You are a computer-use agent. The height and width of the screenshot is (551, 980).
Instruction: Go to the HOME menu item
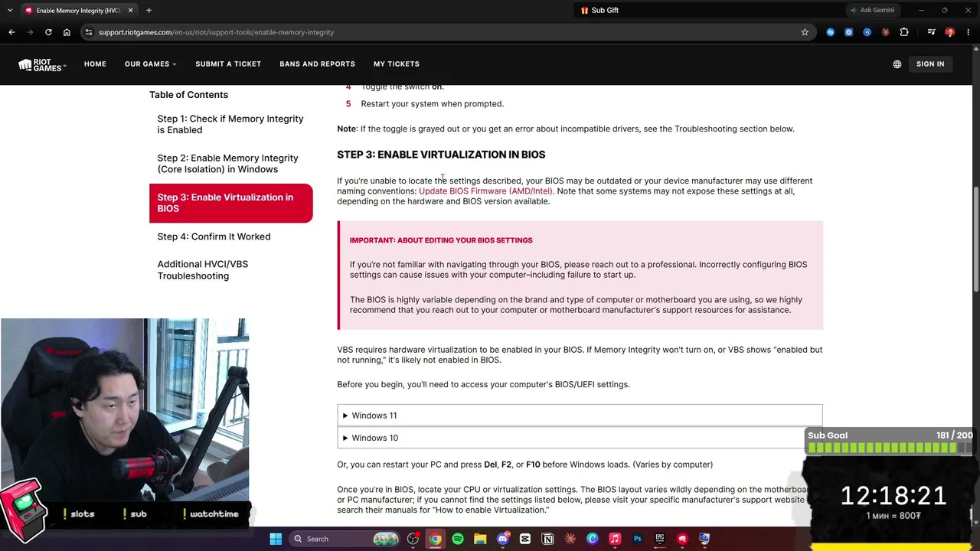(95, 64)
